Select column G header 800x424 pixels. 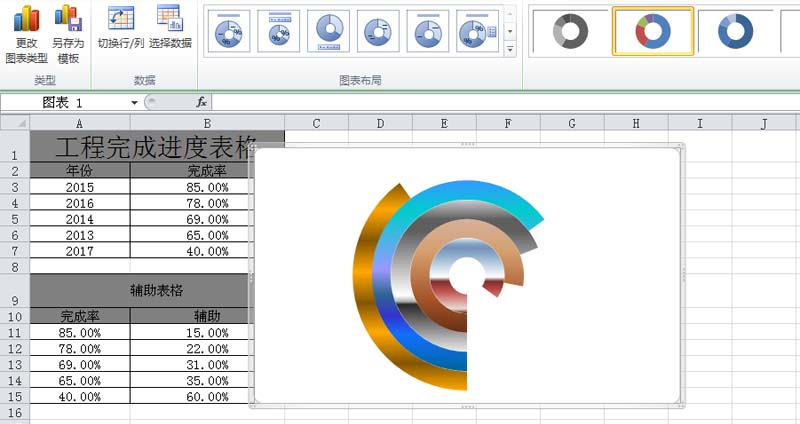click(572, 123)
